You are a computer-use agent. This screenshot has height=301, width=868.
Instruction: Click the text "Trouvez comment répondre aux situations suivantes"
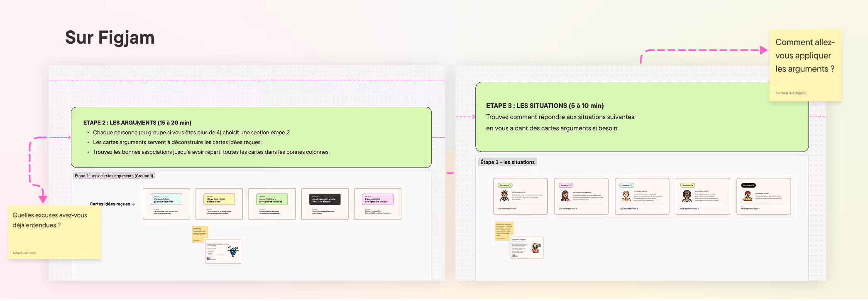point(561,117)
